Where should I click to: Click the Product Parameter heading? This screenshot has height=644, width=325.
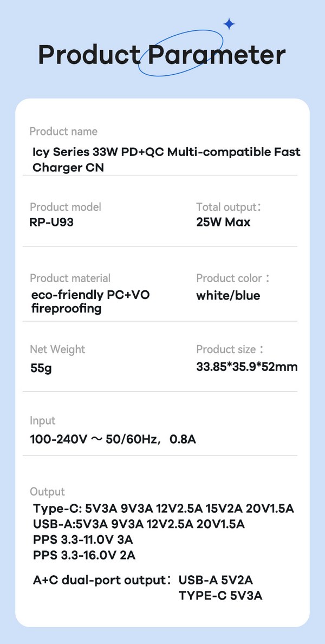pos(162,55)
